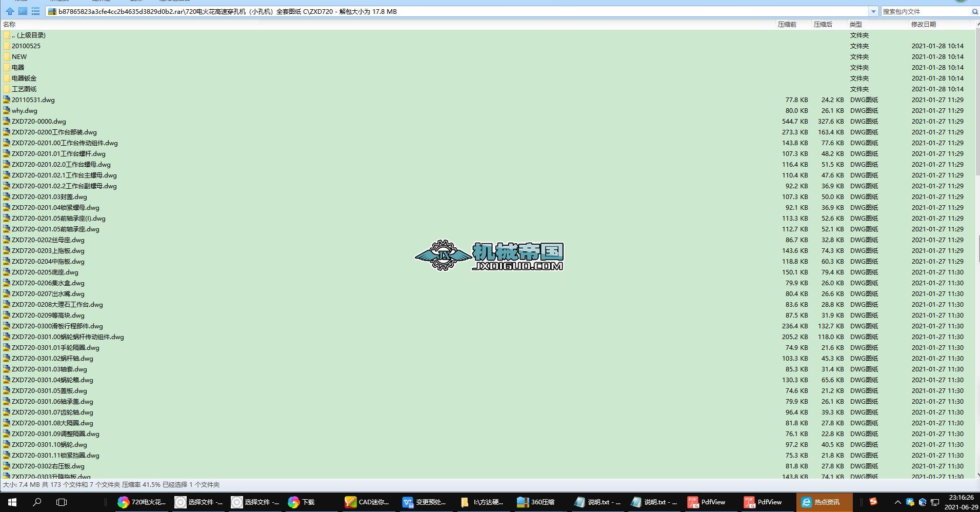Switch to thumbnail view with the view icon
980x512 pixels.
click(22, 11)
